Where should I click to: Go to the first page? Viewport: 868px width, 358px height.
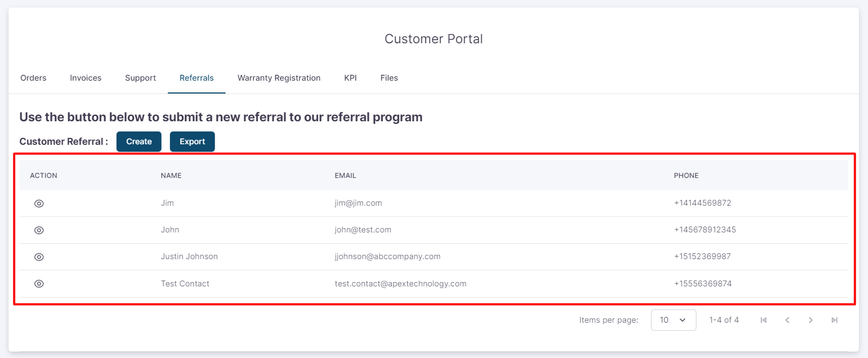(x=763, y=320)
